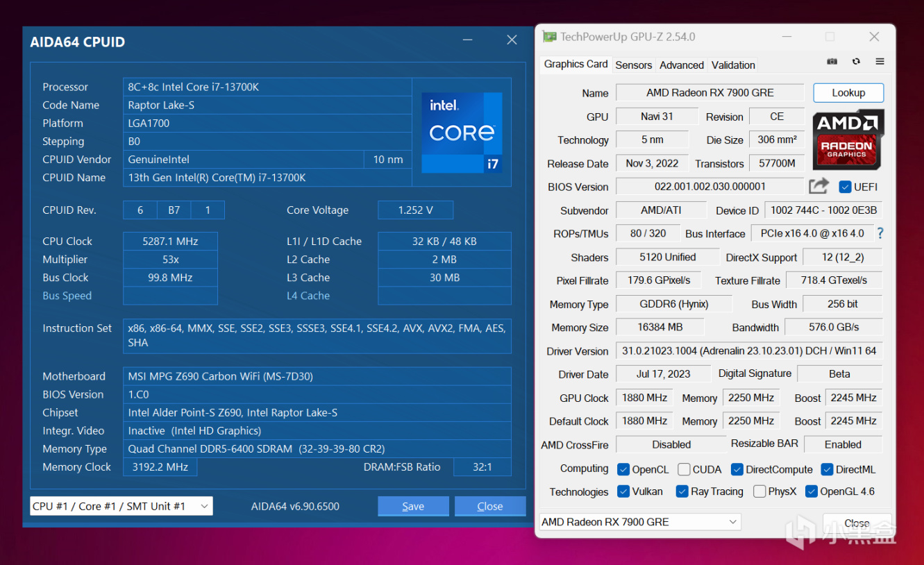Click the Save button in AIDA64
This screenshot has width=924, height=565.
413,506
